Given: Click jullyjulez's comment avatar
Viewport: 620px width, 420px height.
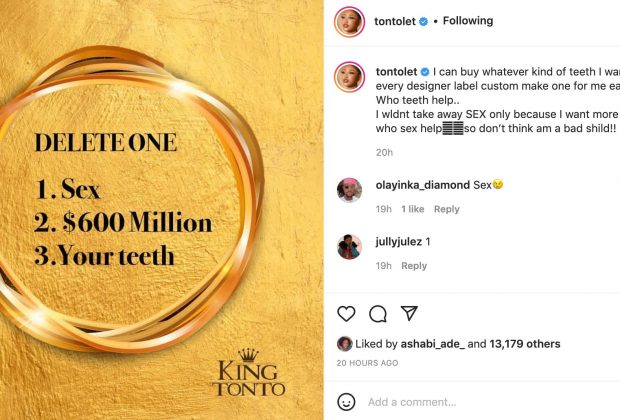Looking at the screenshot, I should pos(349,246).
